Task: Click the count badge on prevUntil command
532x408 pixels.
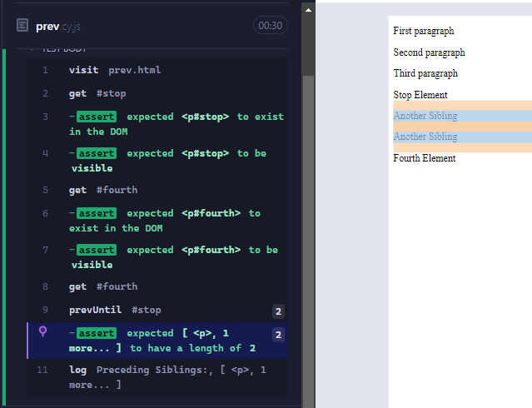Action: (279, 311)
